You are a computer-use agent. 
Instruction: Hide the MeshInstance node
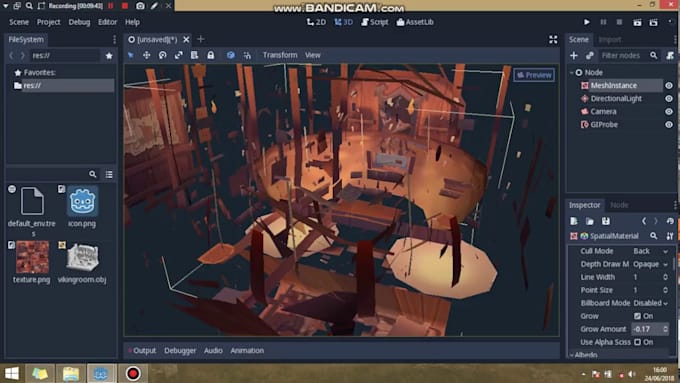pos(669,85)
